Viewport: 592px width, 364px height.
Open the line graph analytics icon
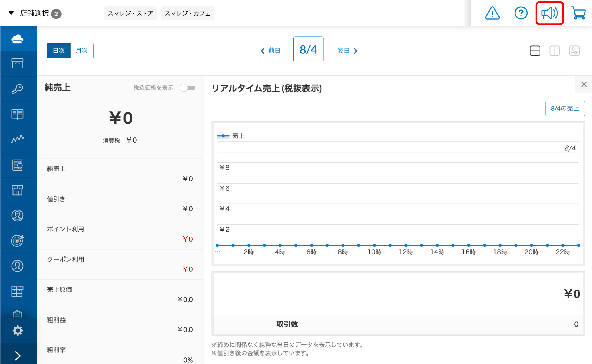17,139
